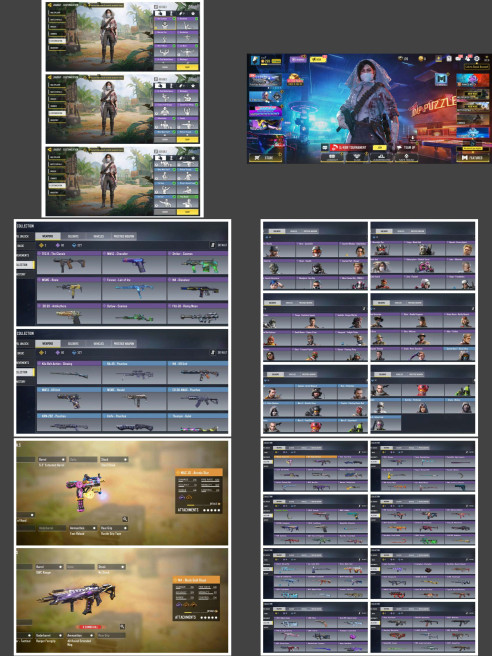Tap the magnifier icon in the pink gun screenshot
This screenshot has width=492, height=656.
(125, 519)
